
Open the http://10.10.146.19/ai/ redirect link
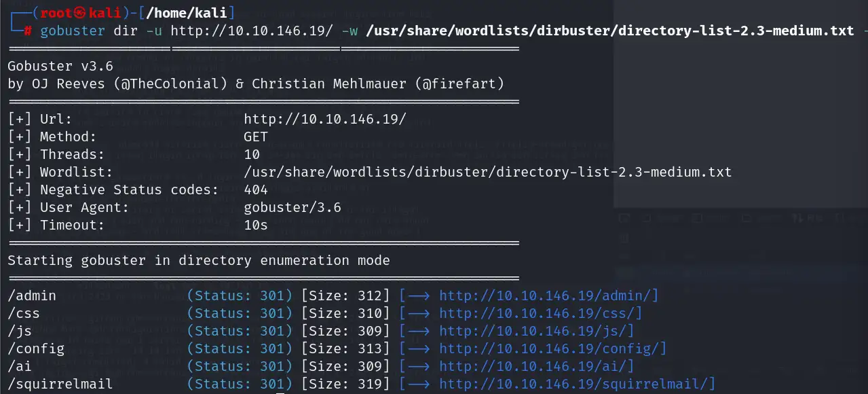[x=533, y=366]
